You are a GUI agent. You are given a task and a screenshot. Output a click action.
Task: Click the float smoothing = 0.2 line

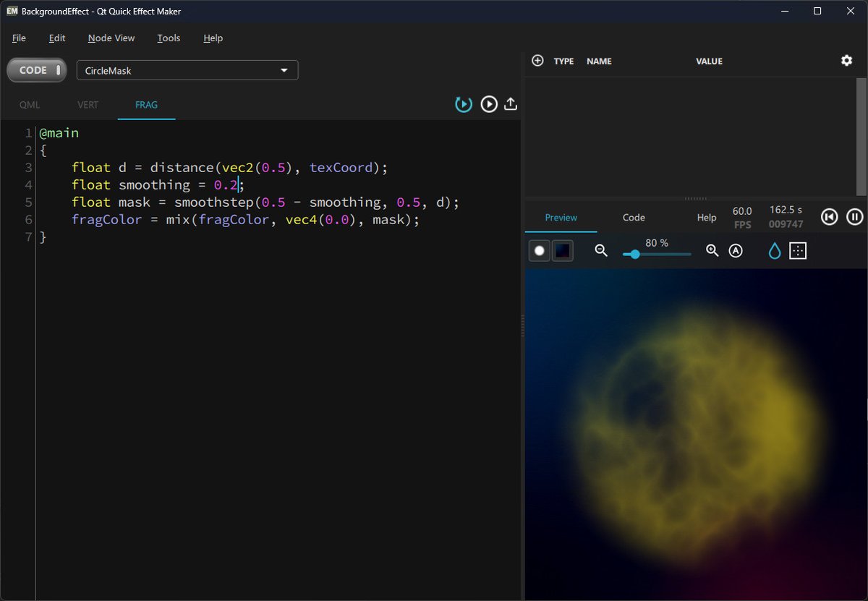coord(158,185)
